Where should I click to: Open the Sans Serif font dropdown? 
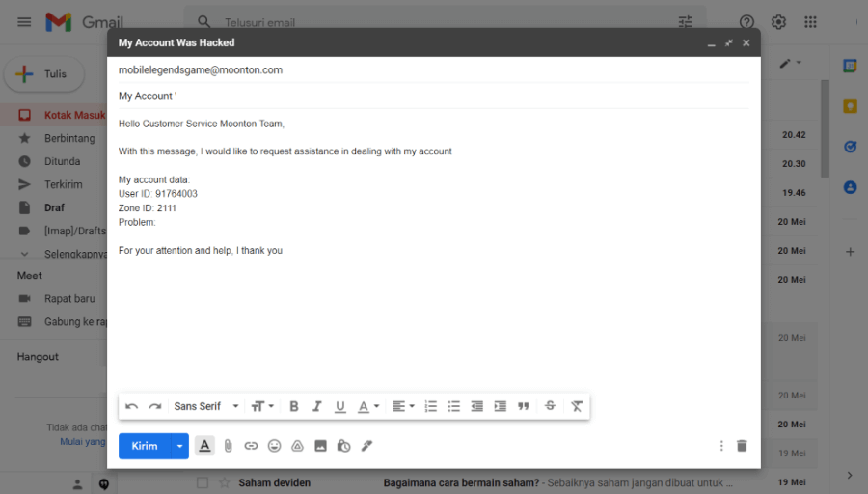click(206, 406)
